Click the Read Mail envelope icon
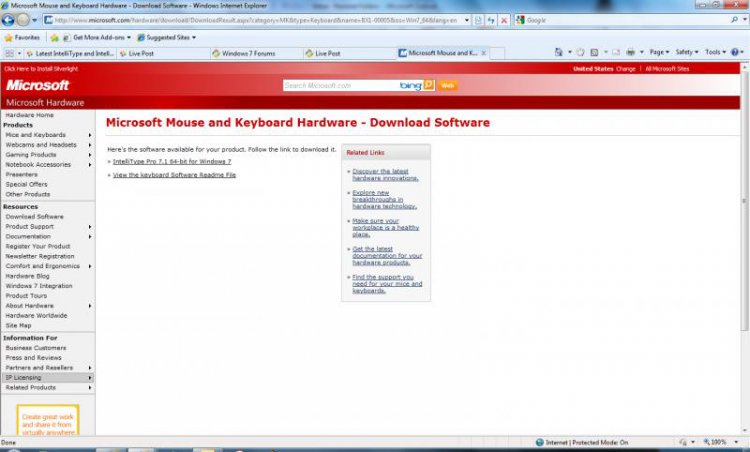Image resolution: width=750 pixels, height=452 pixels. point(616,52)
